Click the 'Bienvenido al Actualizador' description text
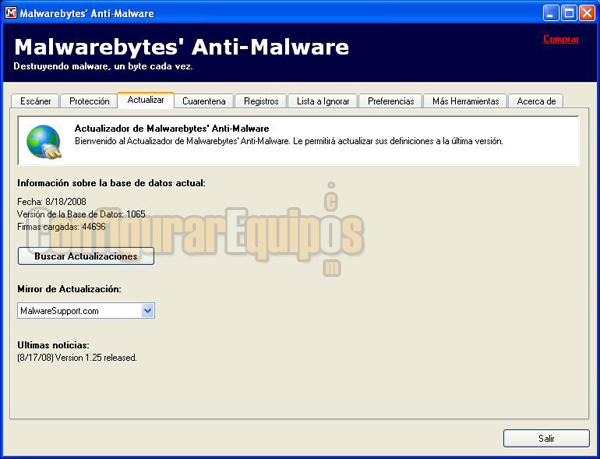600x459 pixels. point(289,141)
